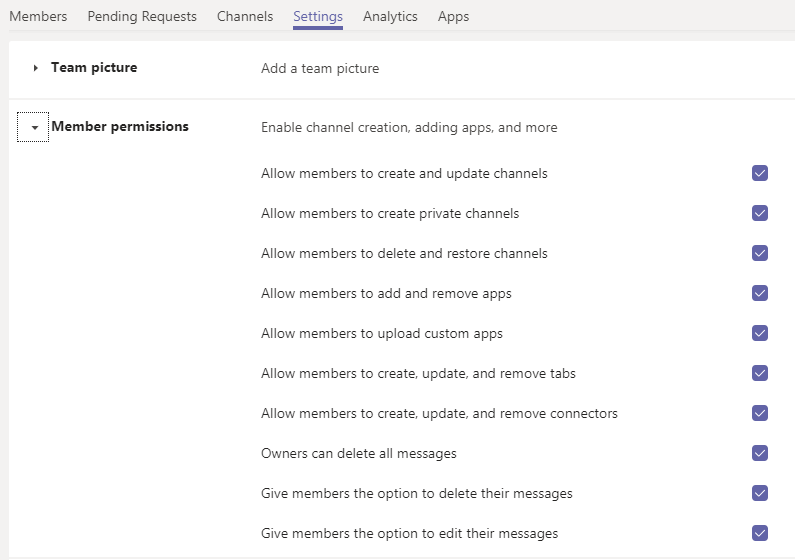Screen dimensions: 795x560
Task: Uncheck add and remove apps permission
Action: pyautogui.click(x=760, y=293)
